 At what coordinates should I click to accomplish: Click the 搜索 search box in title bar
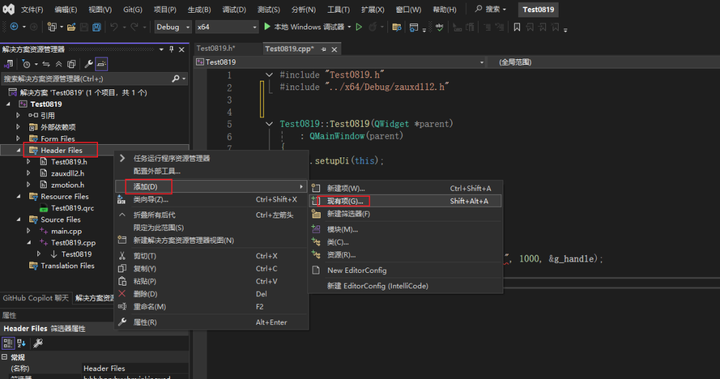490,9
